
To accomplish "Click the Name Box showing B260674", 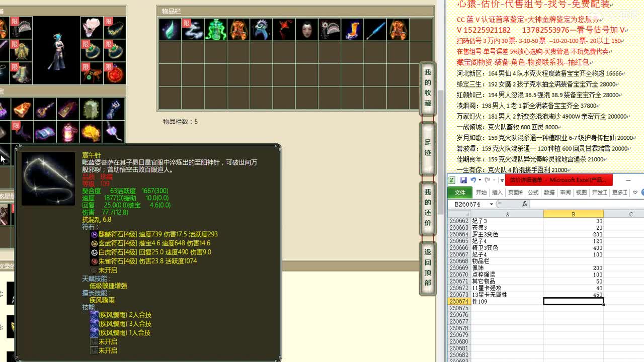I will click(467, 204).
